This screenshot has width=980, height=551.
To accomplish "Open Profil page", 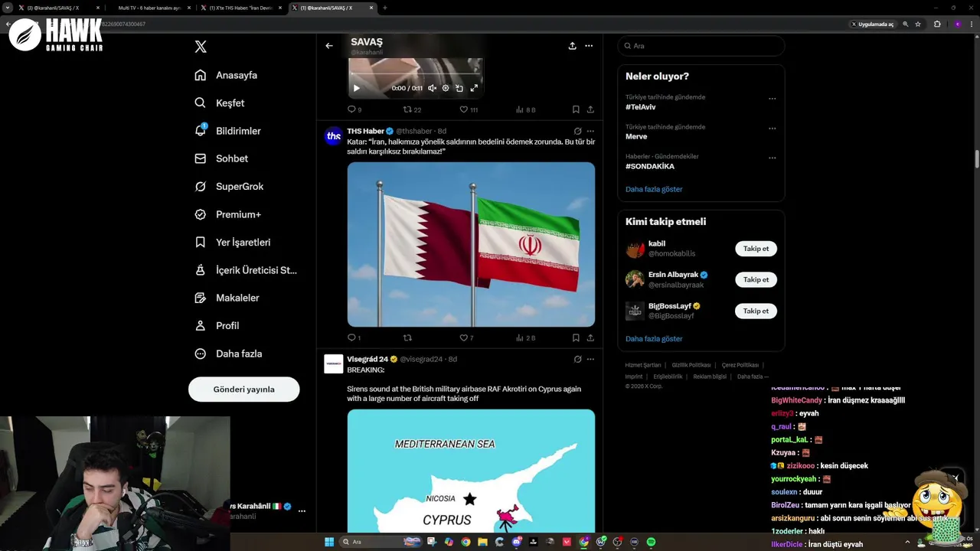I will 217,325.
